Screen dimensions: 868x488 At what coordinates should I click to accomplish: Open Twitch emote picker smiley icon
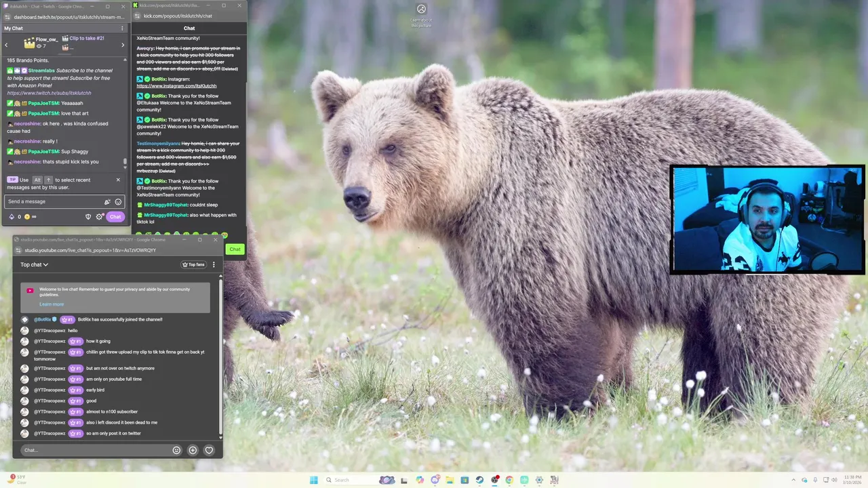118,201
